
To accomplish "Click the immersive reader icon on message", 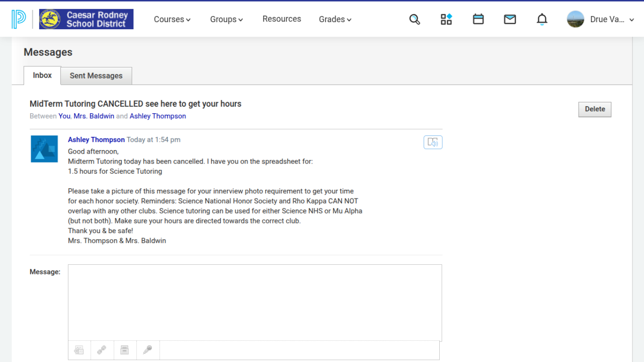I will [433, 142].
